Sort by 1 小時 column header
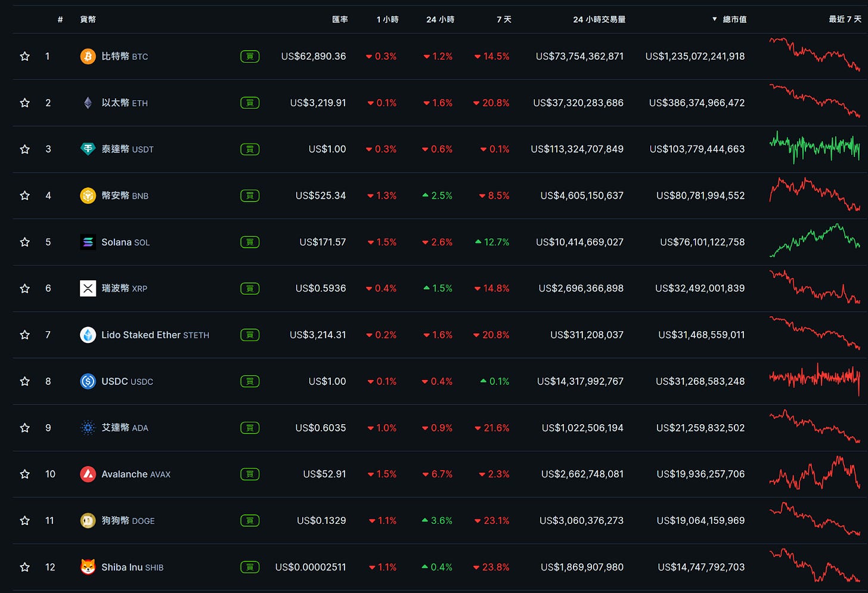Screen dimensions: 868x593 click(387, 19)
